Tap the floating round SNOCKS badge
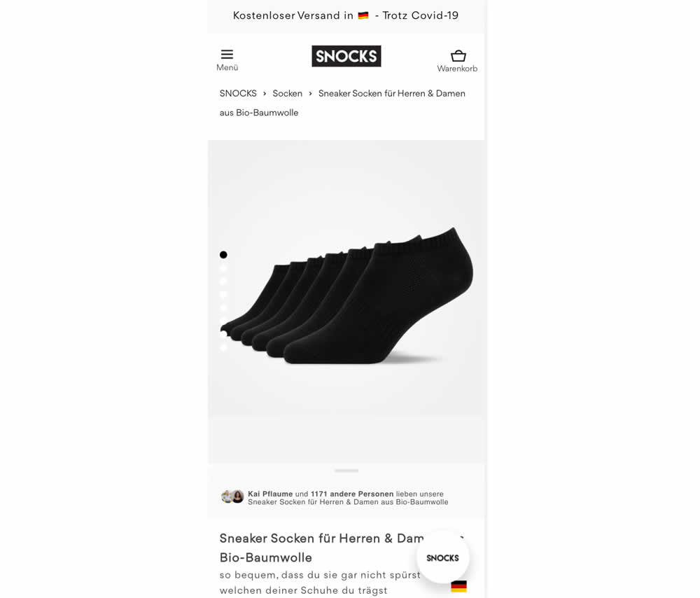The width and height of the screenshot is (700, 598). 442,557
